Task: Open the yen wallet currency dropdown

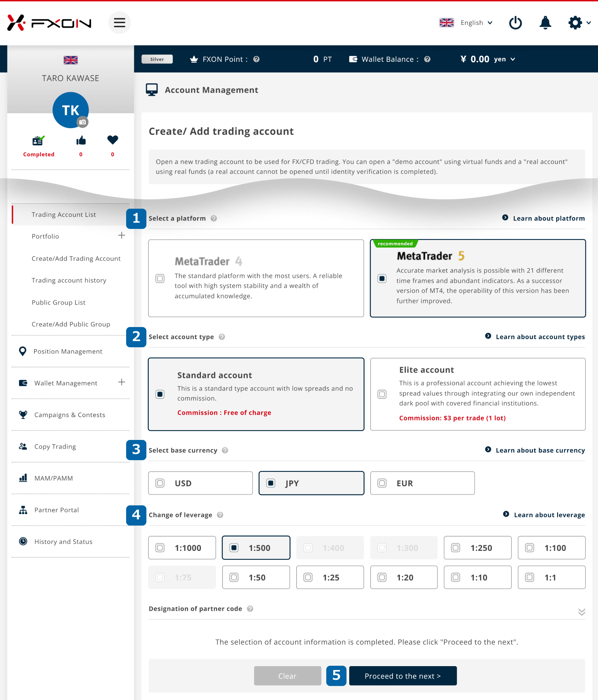Action: point(505,59)
